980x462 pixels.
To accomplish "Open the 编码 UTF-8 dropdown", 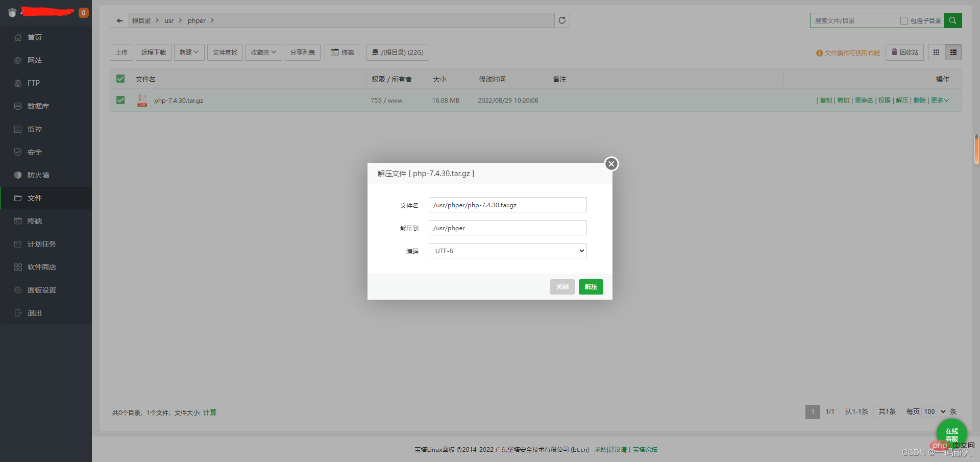I will [507, 251].
